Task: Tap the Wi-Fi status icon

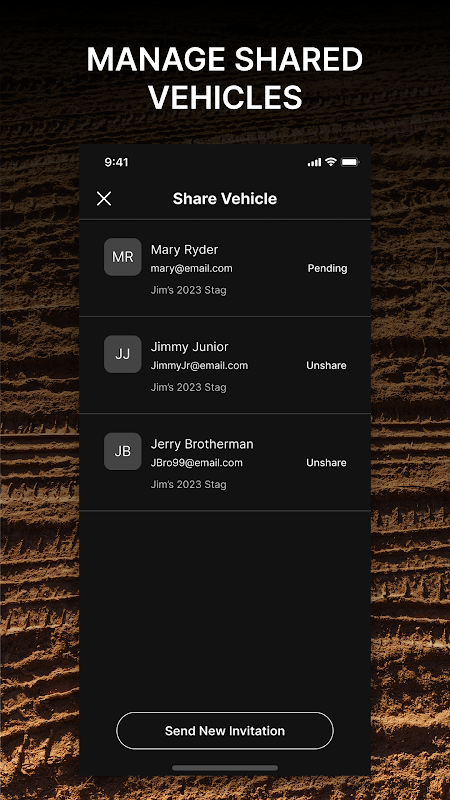Action: click(x=331, y=162)
